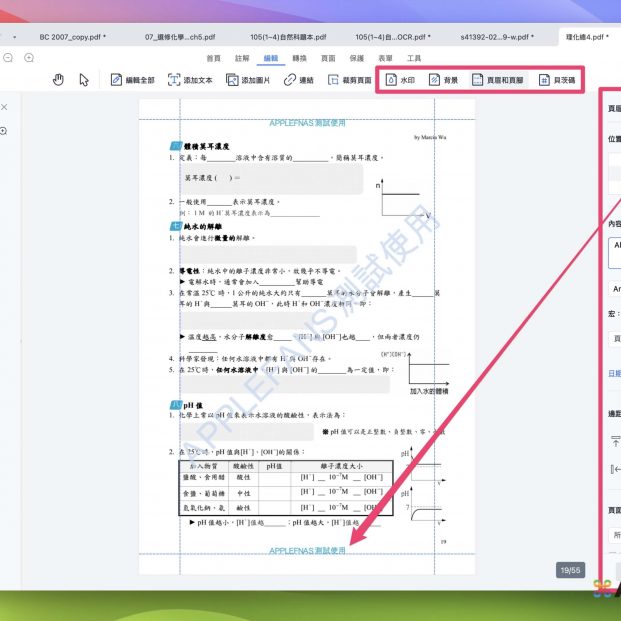This screenshot has height=621, width=621.
Task: Open the 貝茨碼 Bates number tool
Action: [557, 80]
